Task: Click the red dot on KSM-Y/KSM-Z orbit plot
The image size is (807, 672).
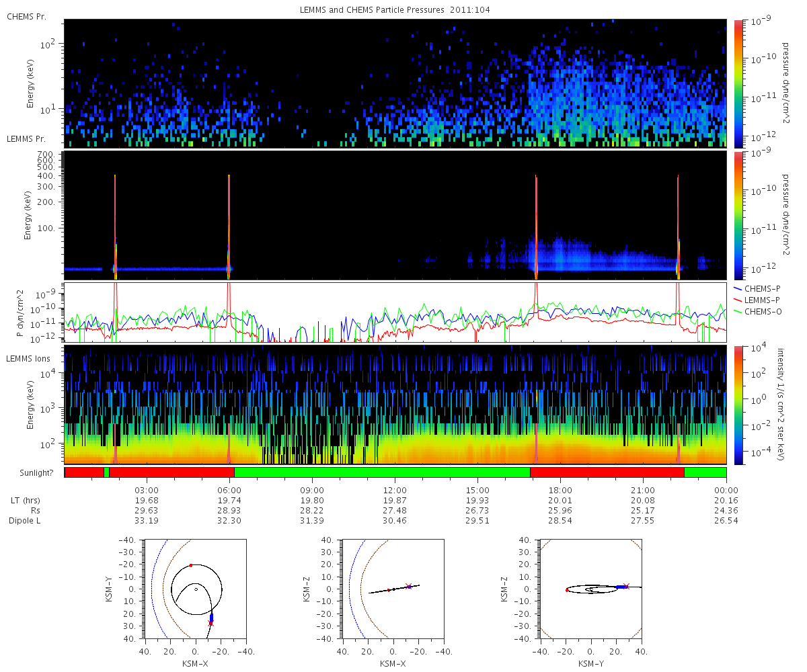Action: (567, 590)
